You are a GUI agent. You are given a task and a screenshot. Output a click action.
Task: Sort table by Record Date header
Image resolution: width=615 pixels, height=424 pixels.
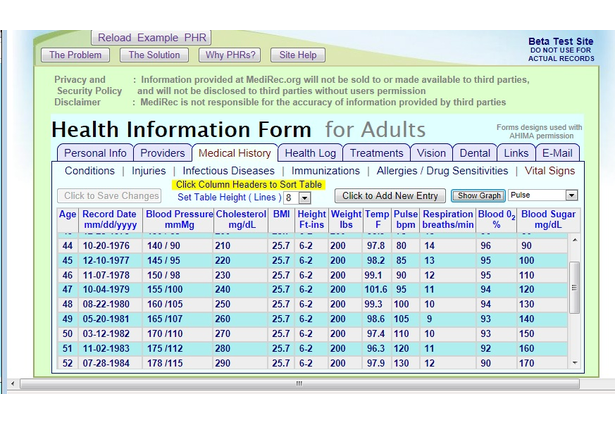[109, 219]
